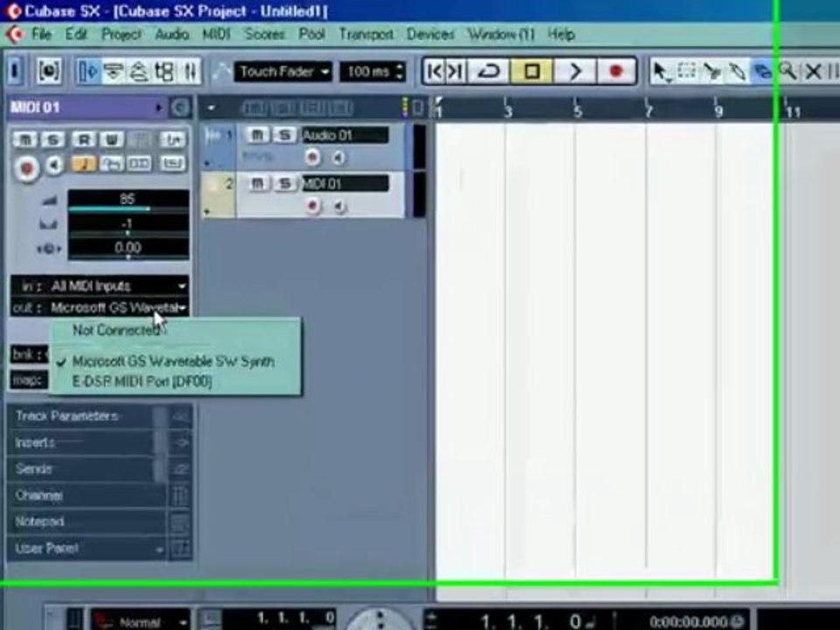Mute the Audio 01 track in list
The height and width of the screenshot is (630, 840).
pos(257,135)
